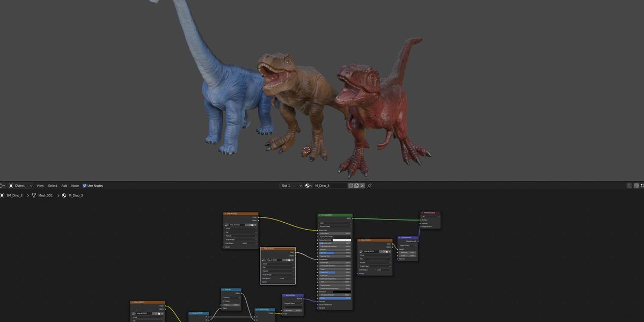The height and width of the screenshot is (322, 644).
Task: Unlink the M_Dino_3 material with X icon
Action: [x=362, y=186]
